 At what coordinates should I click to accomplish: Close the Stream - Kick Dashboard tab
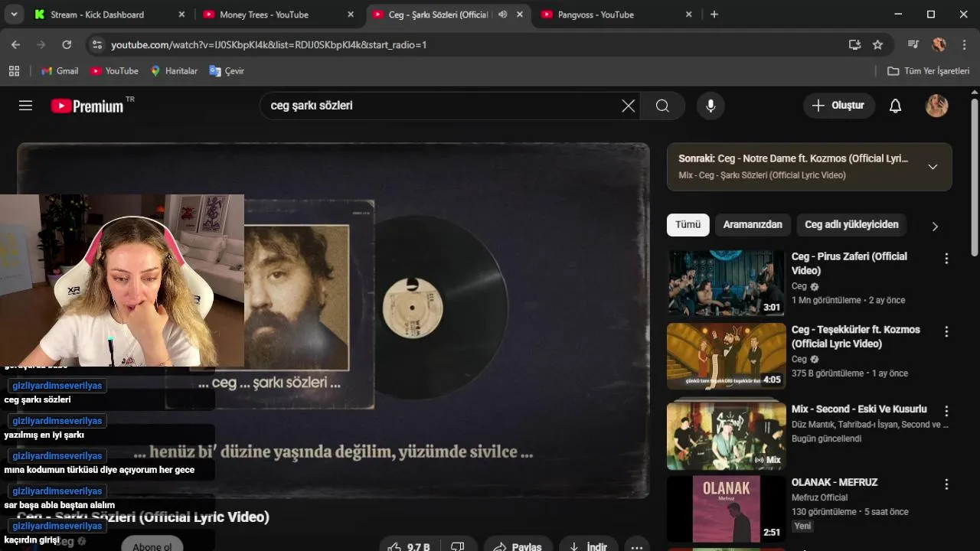181,15
